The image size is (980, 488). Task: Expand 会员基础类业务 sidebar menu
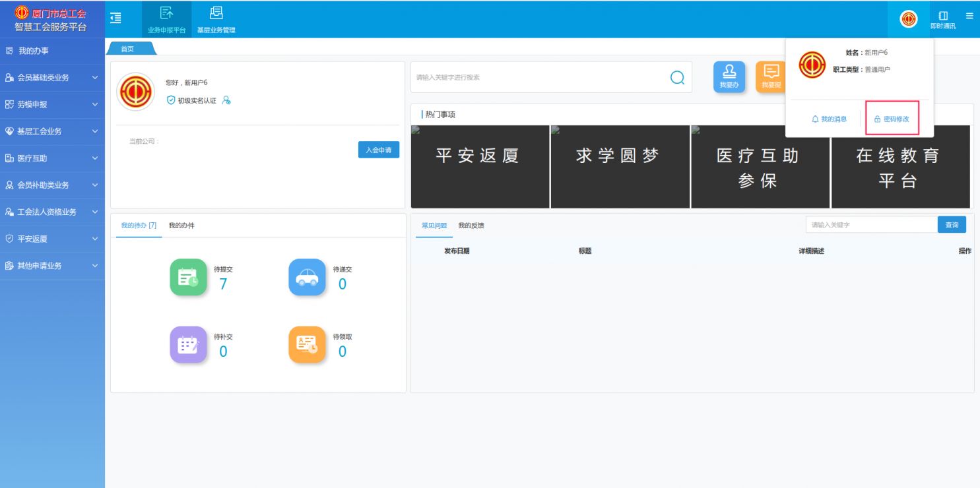(52, 77)
